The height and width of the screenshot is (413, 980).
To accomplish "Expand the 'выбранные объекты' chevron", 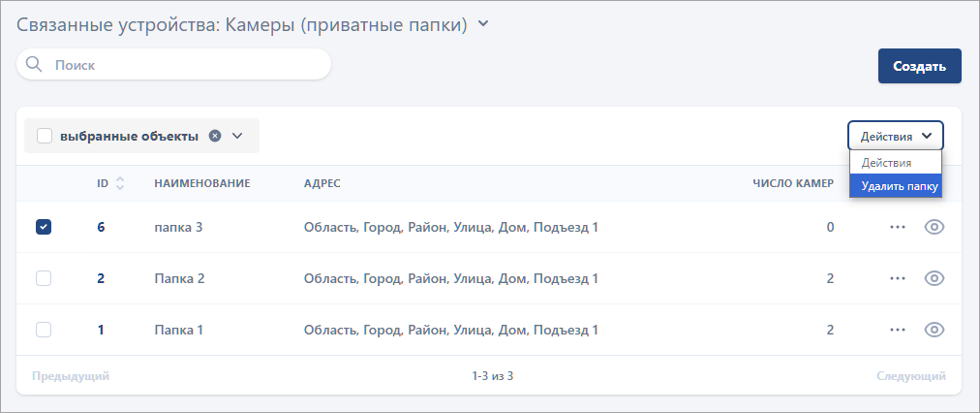I will point(237,136).
